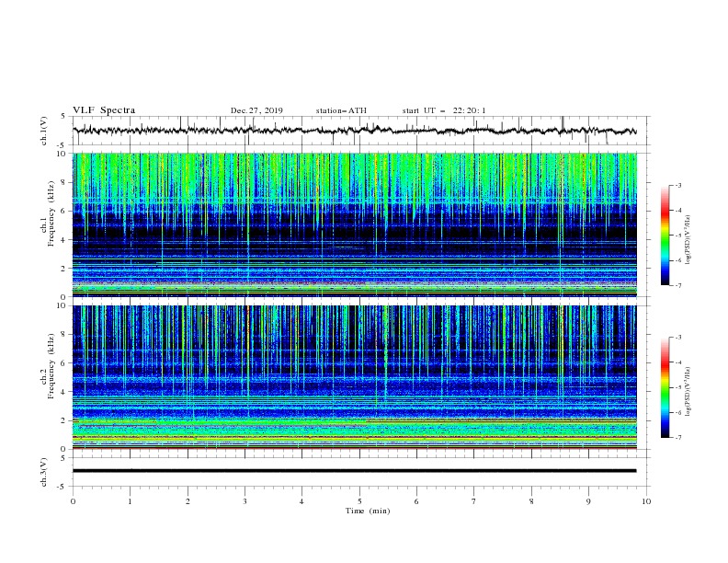
Task: Select the date text "Dec. 27, 2019"
Action: point(256,110)
